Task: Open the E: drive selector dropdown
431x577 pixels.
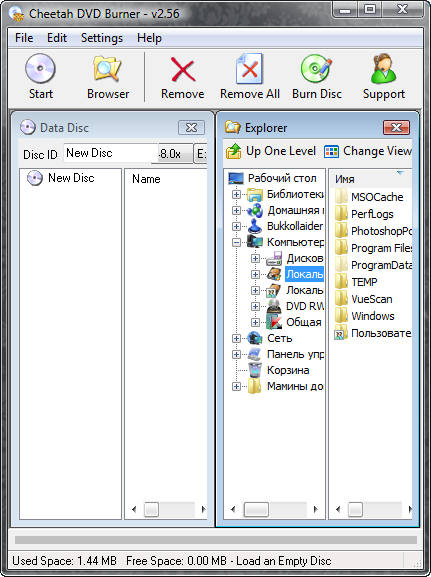Action: [201, 153]
